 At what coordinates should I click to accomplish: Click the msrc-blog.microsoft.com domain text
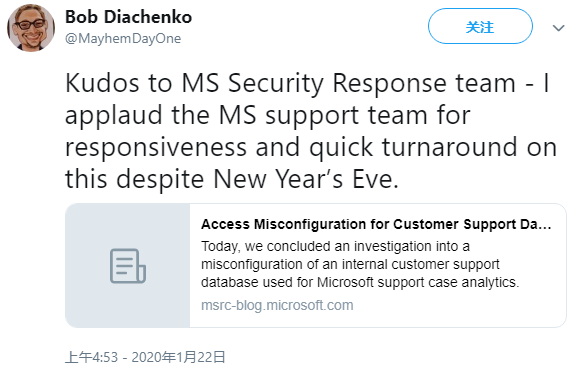[x=277, y=305]
